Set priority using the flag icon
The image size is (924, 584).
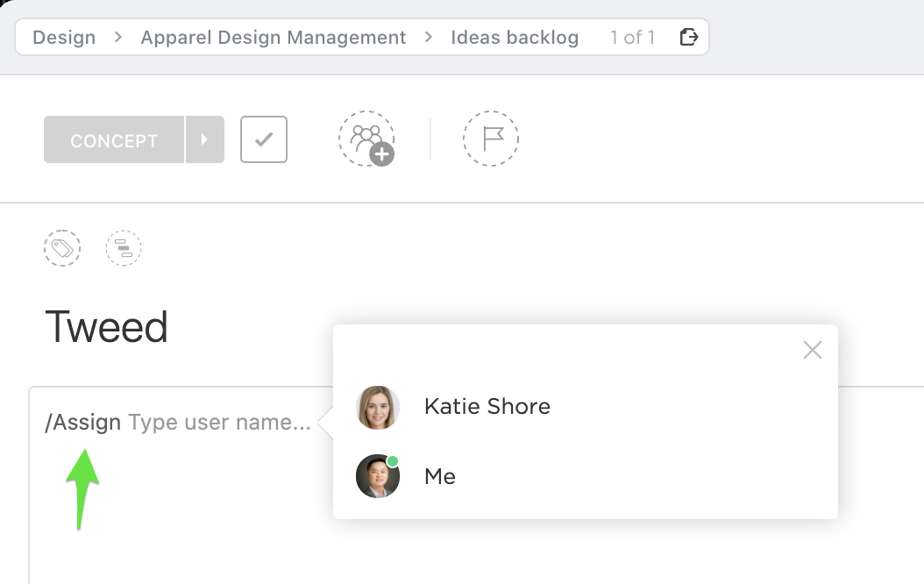pyautogui.click(x=491, y=139)
